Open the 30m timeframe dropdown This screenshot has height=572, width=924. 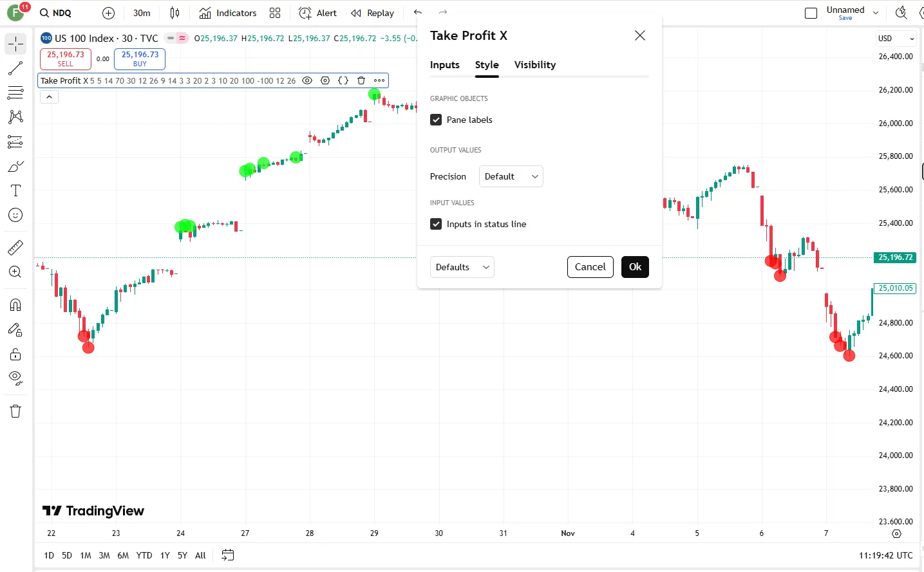[141, 13]
